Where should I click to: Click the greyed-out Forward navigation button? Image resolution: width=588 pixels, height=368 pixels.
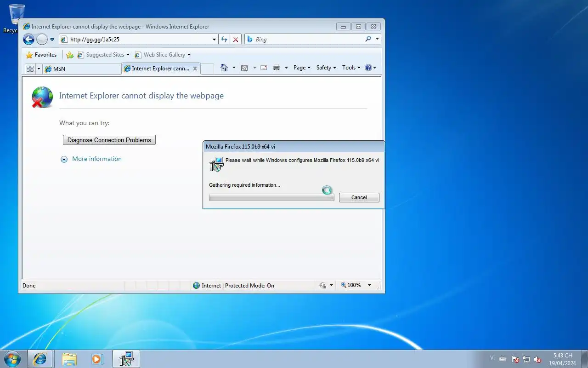[42, 40]
